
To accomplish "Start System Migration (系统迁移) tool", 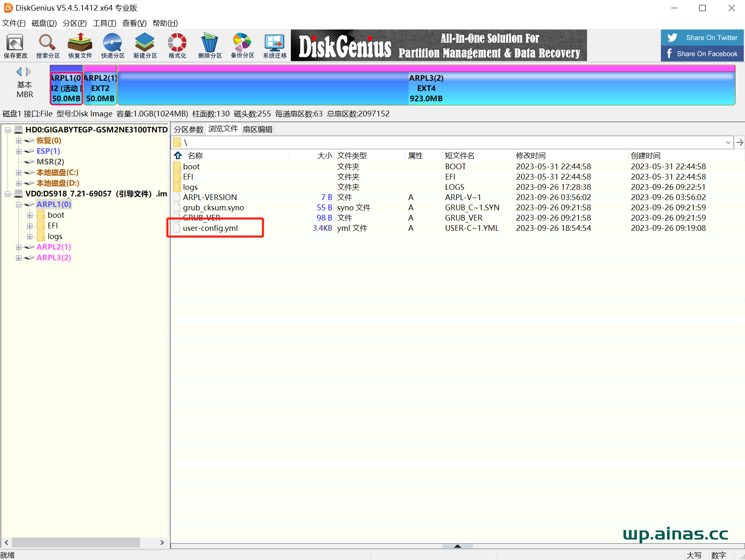I will click(274, 46).
